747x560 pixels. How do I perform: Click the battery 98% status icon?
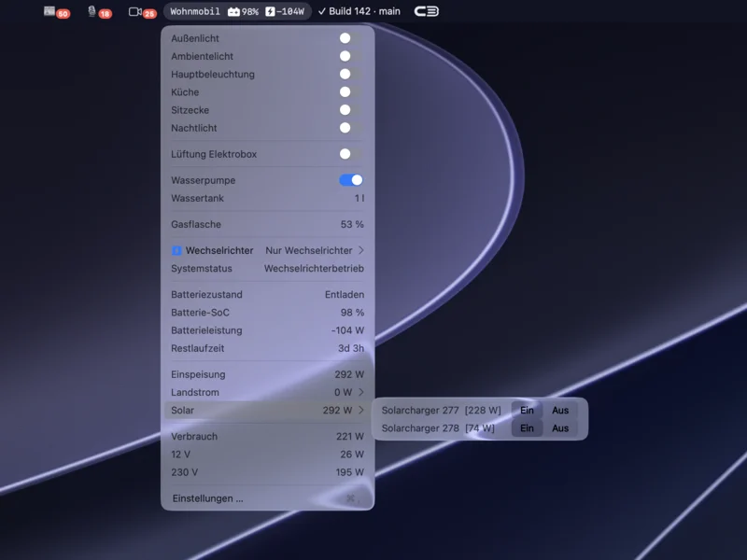tap(243, 11)
